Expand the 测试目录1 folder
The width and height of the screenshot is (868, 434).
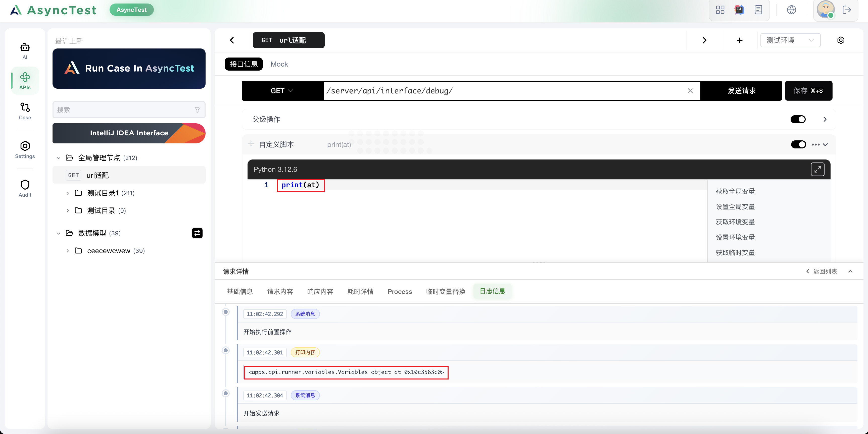coord(68,193)
